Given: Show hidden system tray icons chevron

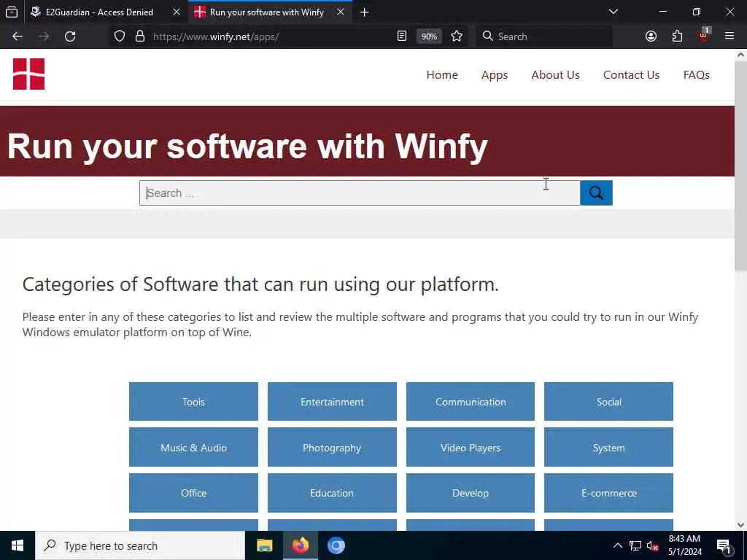Looking at the screenshot, I should pos(617,545).
